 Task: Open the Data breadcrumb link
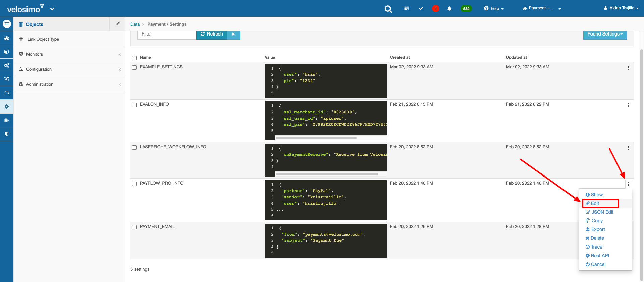(135, 24)
